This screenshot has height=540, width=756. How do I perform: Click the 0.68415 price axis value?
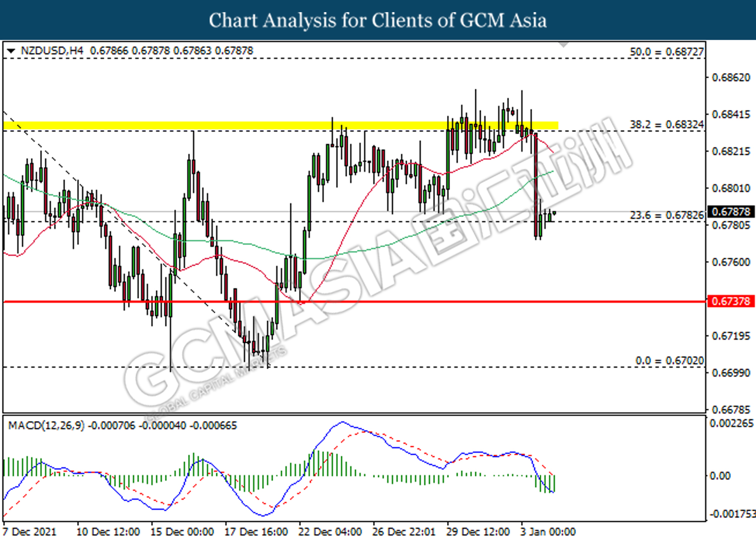(x=731, y=114)
